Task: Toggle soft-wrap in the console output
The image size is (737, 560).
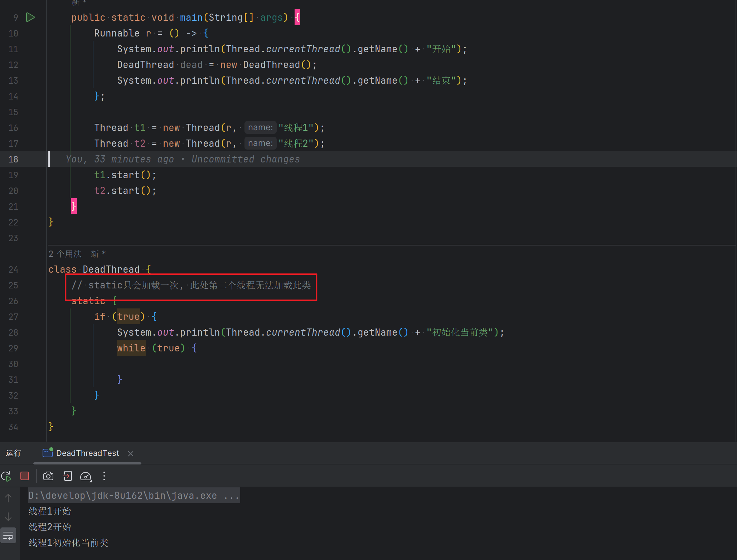Action: [8, 536]
